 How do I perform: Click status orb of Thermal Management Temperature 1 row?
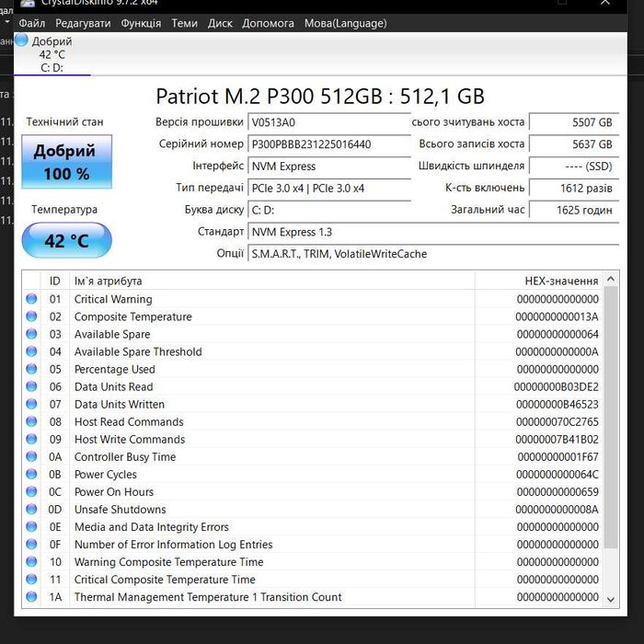(31, 596)
